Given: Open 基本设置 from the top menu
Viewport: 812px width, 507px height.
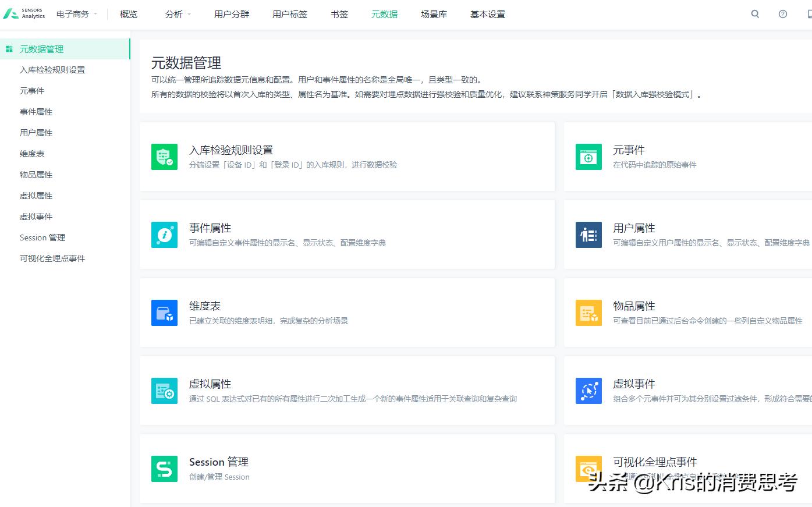Looking at the screenshot, I should pos(487,13).
